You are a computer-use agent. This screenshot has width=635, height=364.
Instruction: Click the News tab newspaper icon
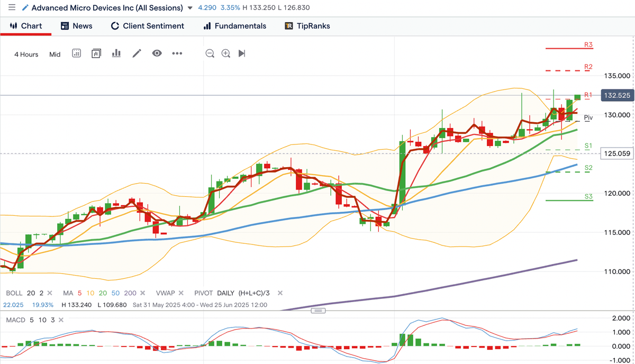click(x=65, y=26)
